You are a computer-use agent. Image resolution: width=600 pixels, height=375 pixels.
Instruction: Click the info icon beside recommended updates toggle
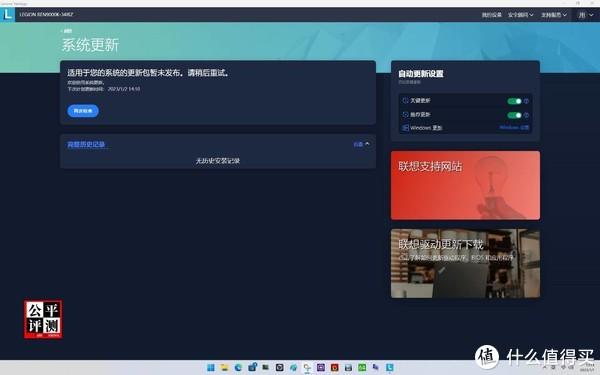tap(526, 115)
